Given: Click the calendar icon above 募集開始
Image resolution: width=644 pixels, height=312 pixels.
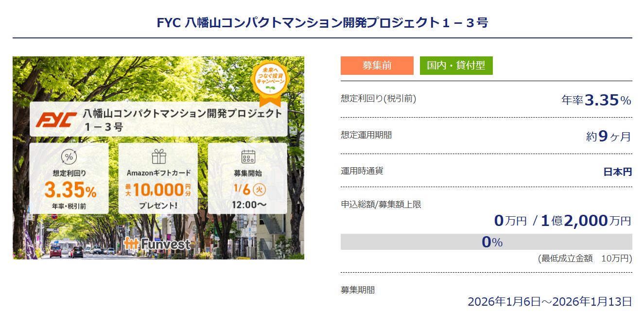Looking at the screenshot, I should pyautogui.click(x=248, y=156).
